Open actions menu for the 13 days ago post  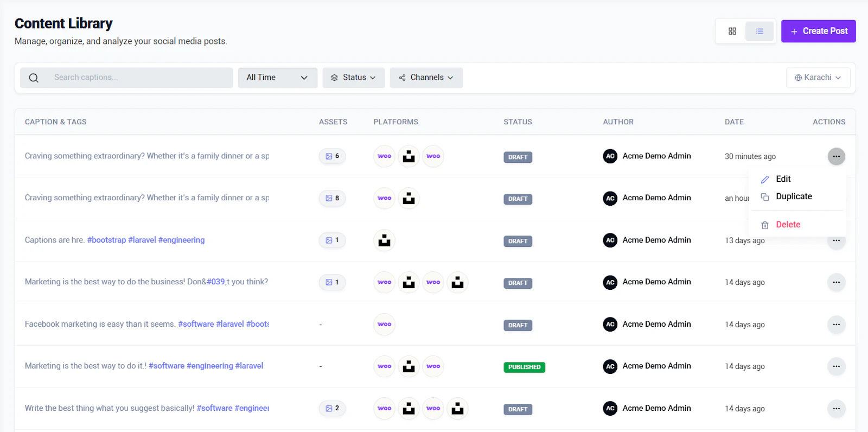click(836, 240)
